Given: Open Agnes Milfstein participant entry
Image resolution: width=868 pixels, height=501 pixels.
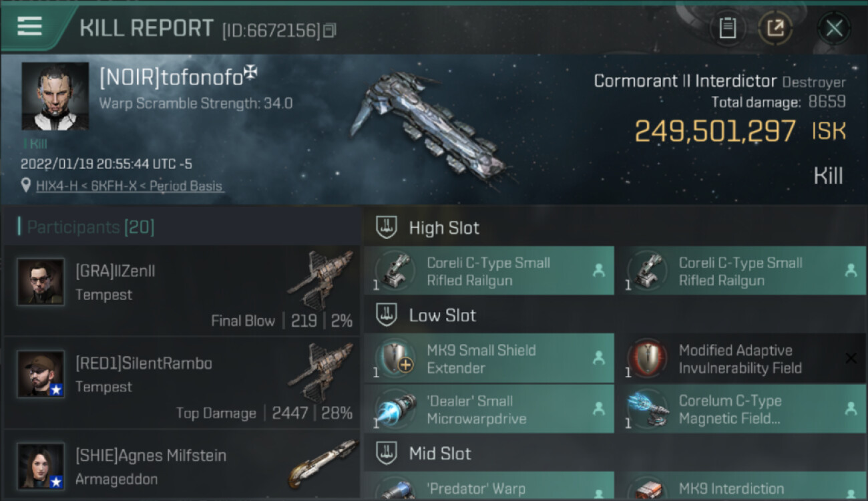Looking at the screenshot, I should click(182, 466).
